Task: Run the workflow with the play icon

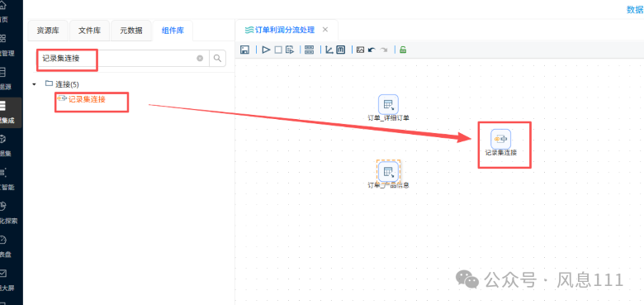Action: [266, 50]
